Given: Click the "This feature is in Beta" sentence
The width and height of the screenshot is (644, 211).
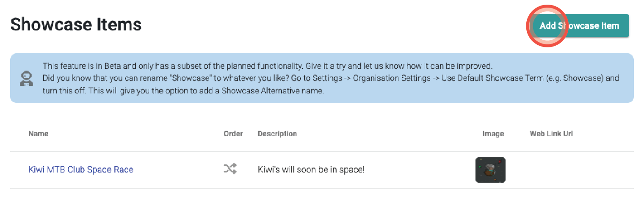Looking at the screenshot, I should 268,66.
